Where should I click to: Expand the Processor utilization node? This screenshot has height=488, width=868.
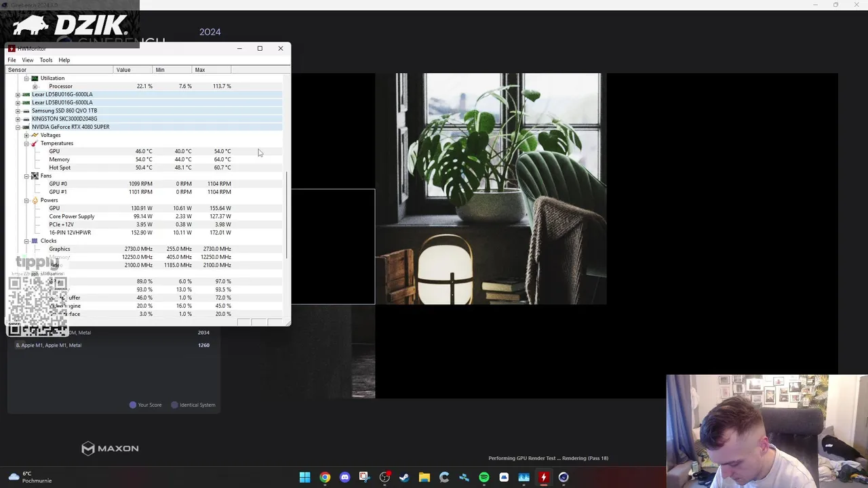tap(35, 86)
